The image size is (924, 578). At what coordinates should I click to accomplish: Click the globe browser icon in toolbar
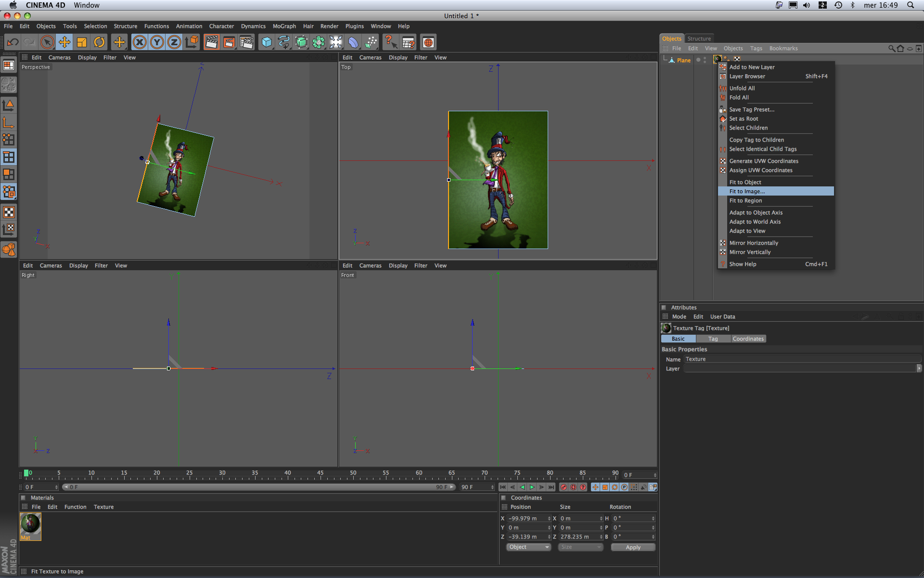(x=428, y=42)
